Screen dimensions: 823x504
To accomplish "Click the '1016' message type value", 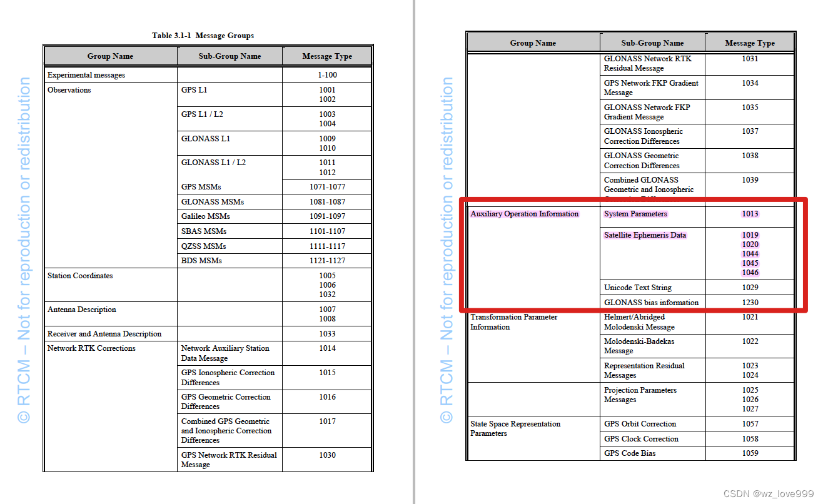I will [327, 397].
